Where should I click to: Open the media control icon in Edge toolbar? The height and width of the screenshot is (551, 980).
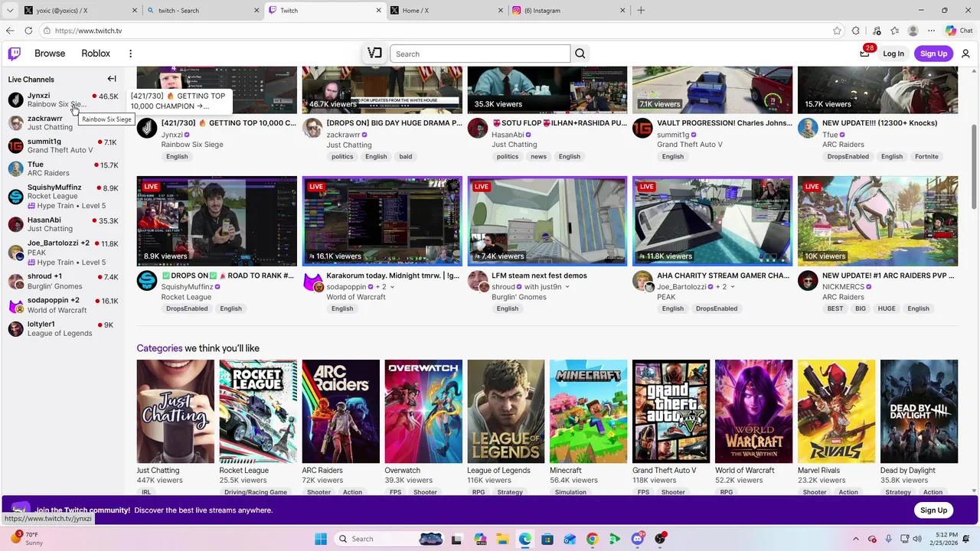click(x=877, y=31)
